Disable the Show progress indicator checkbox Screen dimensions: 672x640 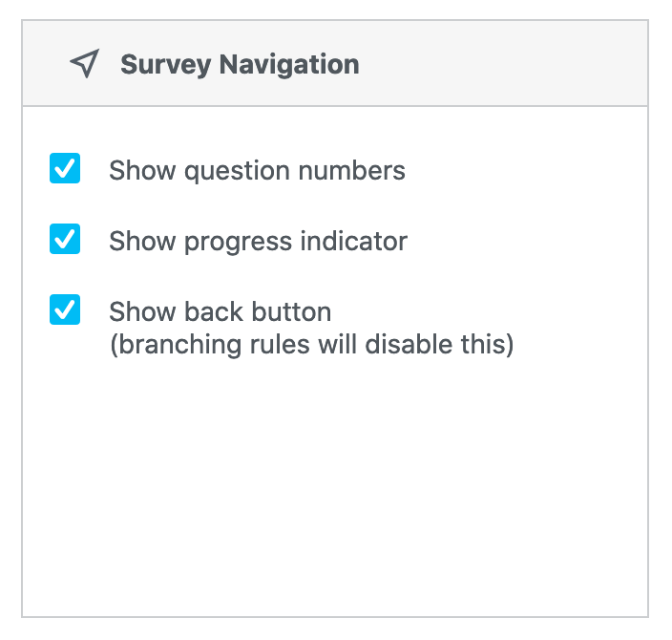65,240
